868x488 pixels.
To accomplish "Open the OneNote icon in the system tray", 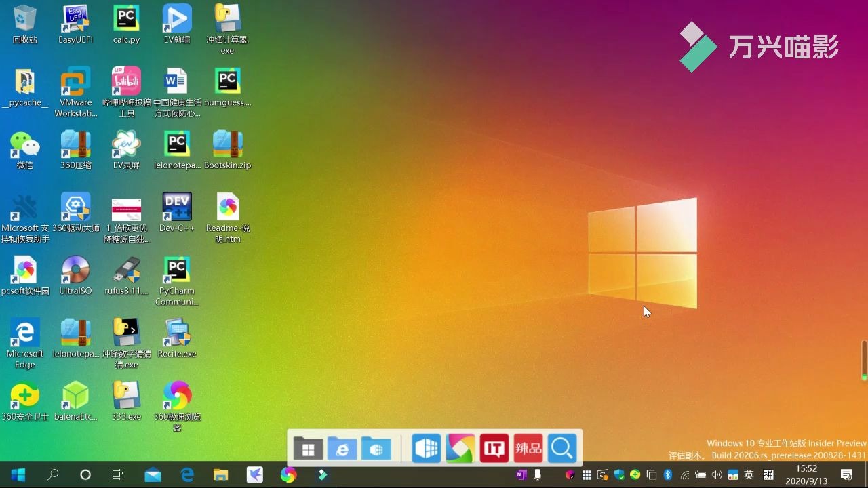I will [521, 475].
